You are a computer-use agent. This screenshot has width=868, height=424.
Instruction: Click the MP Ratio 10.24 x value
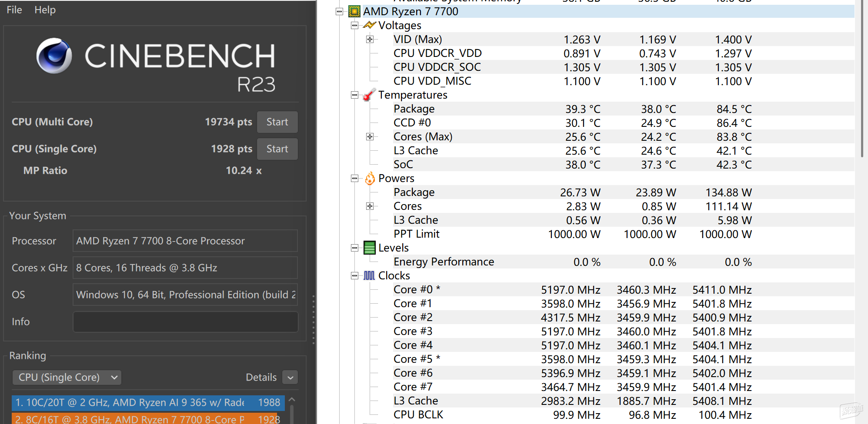[x=244, y=171]
